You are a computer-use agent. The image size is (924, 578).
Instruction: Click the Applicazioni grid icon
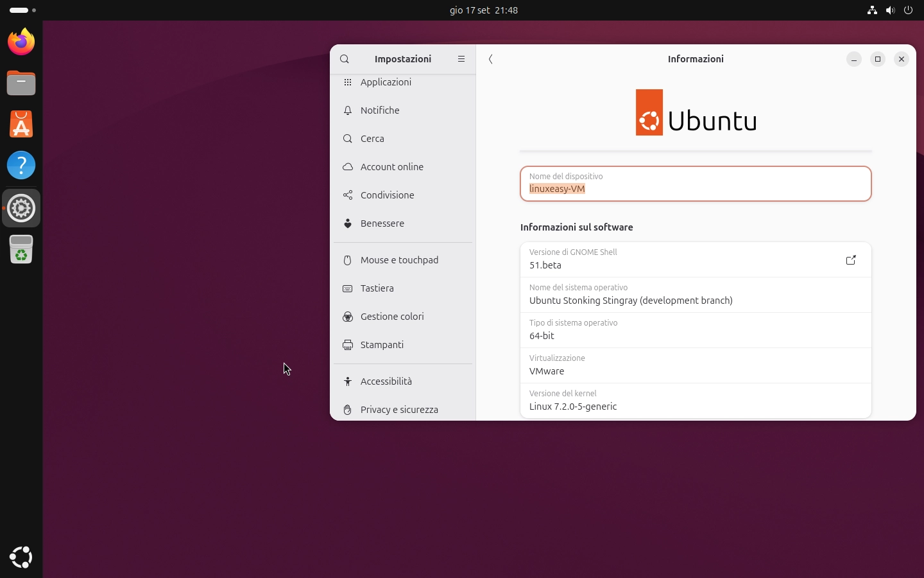348,82
